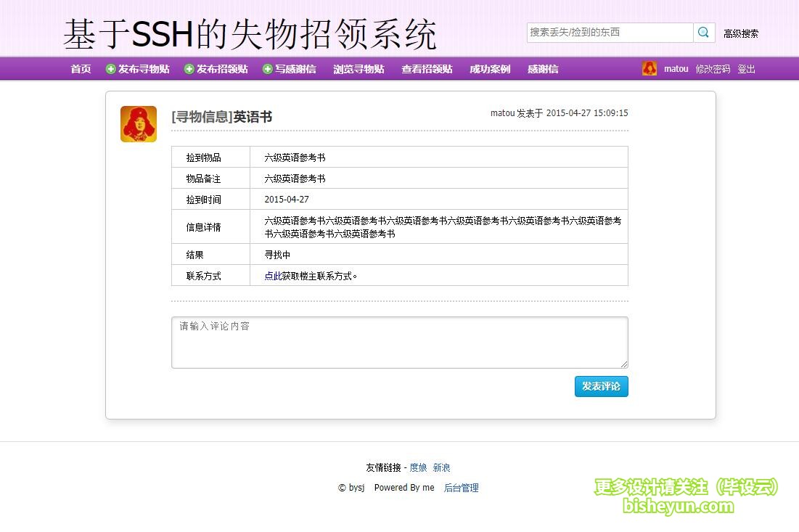The image size is (799, 532).
Task: Click the poster's large avatar image
Action: [x=139, y=124]
